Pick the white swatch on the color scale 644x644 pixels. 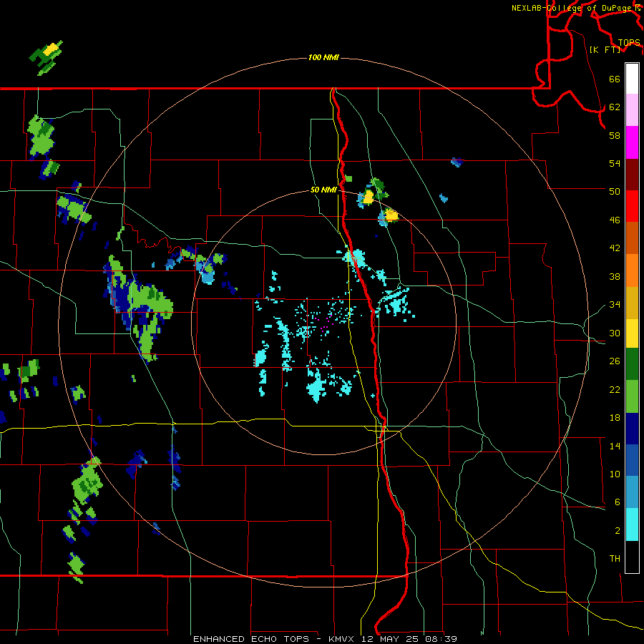pyautogui.click(x=632, y=79)
